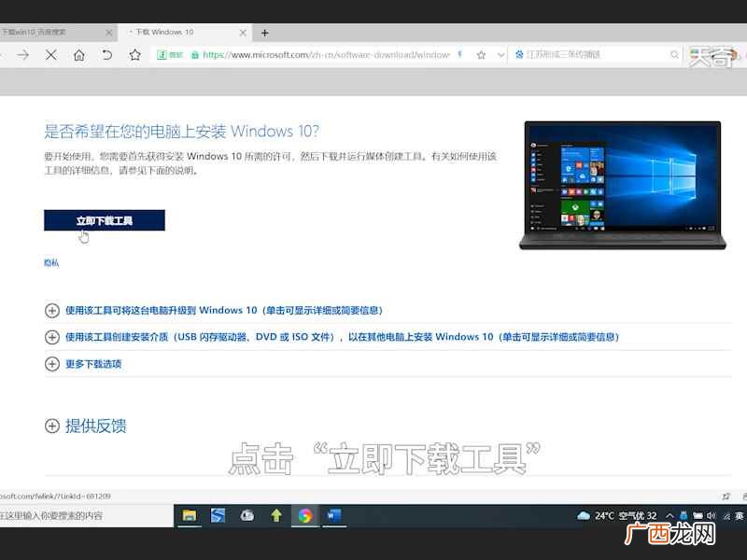Viewport: 747px width, 560px height.
Task: Close the 下载 Windows 10 tab
Action: tap(243, 33)
